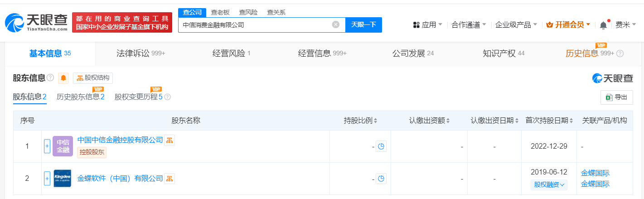This screenshot has width=644, height=199.
Task: Export the shareholder table via 导出
Action: 616,97
